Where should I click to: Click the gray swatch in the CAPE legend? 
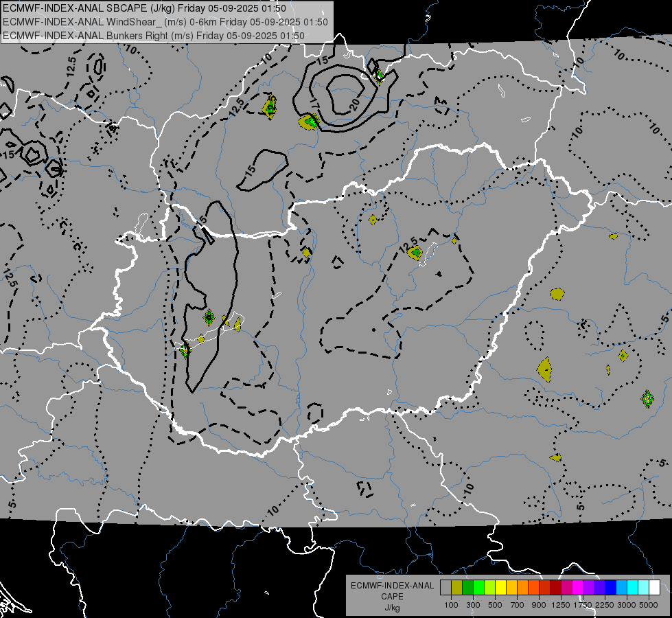click(x=445, y=588)
